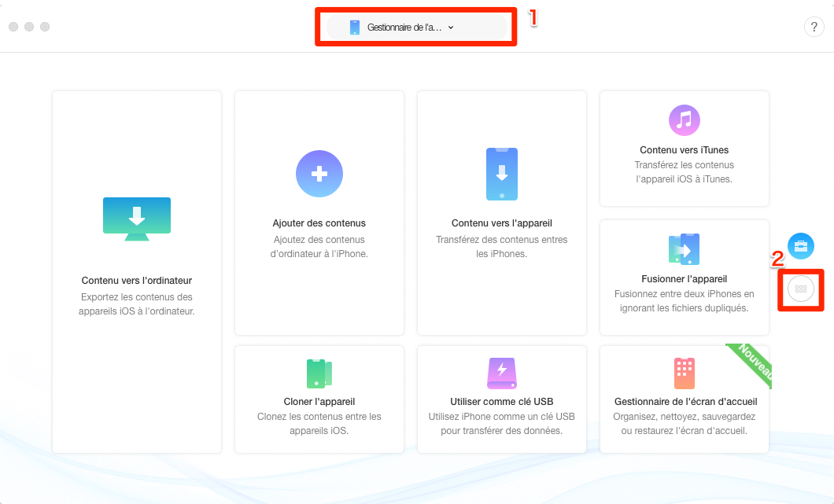Screen dimensions: 834x504
Task: Click the orange home screen manager icon
Action: 684,373
